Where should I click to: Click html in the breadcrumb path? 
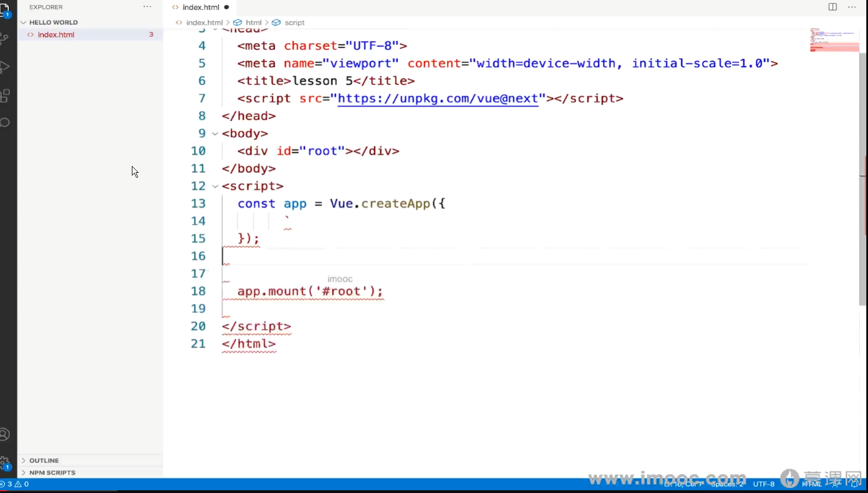tap(254, 22)
